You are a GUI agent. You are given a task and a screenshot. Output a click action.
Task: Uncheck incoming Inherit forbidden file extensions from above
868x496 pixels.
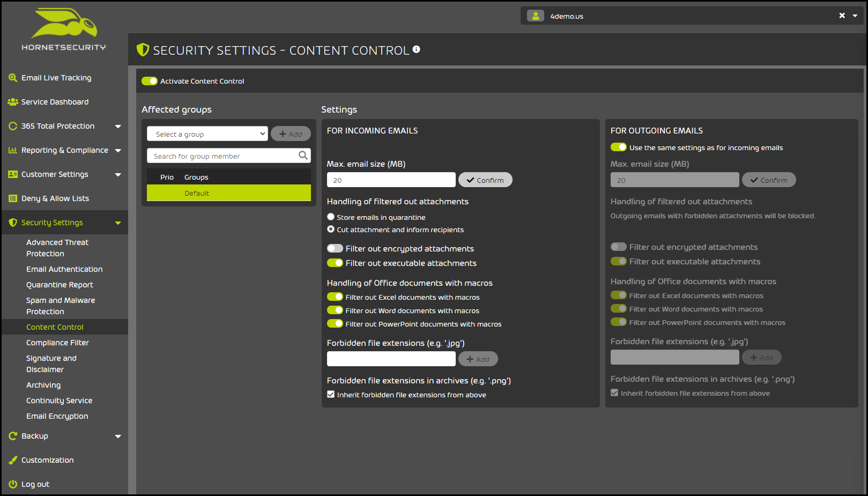[331, 394]
